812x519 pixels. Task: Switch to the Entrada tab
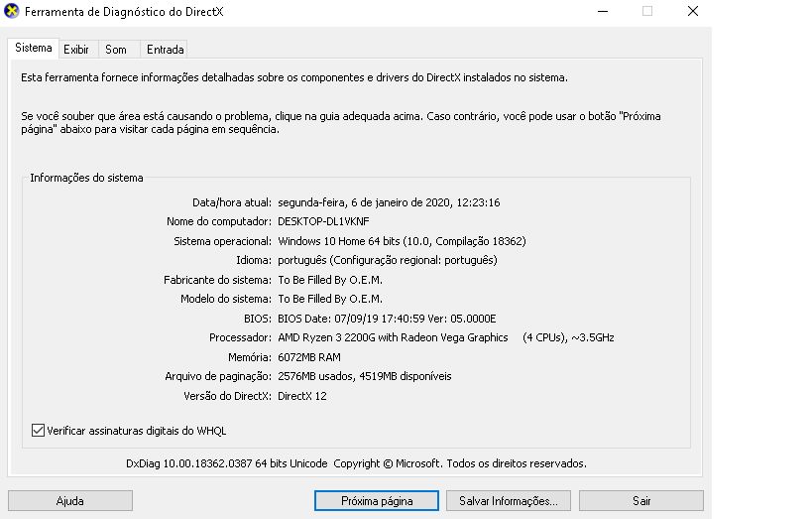coord(166,50)
